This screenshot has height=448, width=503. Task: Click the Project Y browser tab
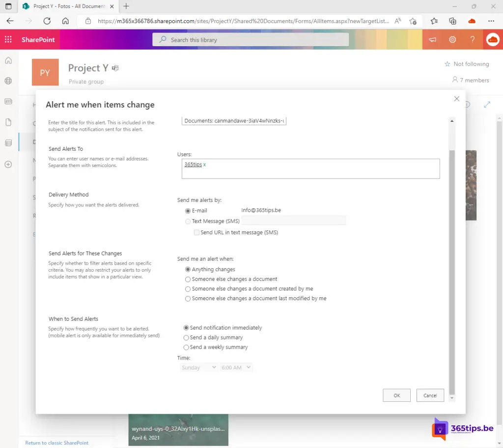(x=64, y=6)
